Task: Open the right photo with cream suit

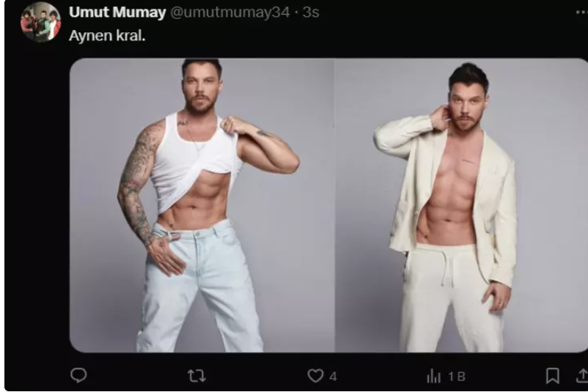Action: pos(461,205)
